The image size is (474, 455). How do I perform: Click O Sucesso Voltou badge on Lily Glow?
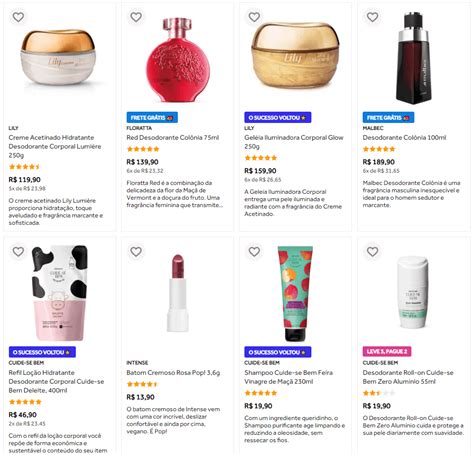coord(278,117)
